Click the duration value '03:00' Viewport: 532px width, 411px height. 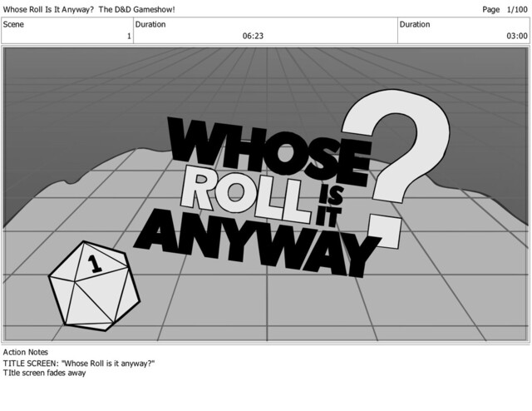(x=517, y=36)
